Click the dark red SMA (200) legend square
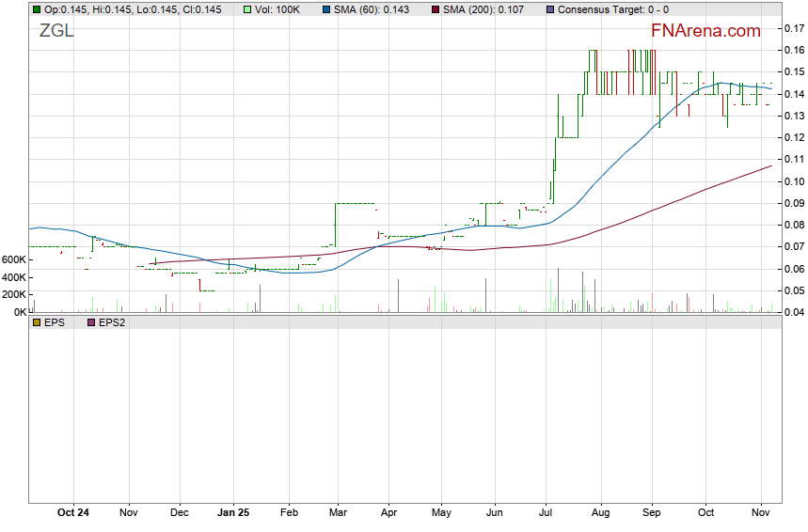The height and width of the screenshot is (532, 808). pos(436,9)
